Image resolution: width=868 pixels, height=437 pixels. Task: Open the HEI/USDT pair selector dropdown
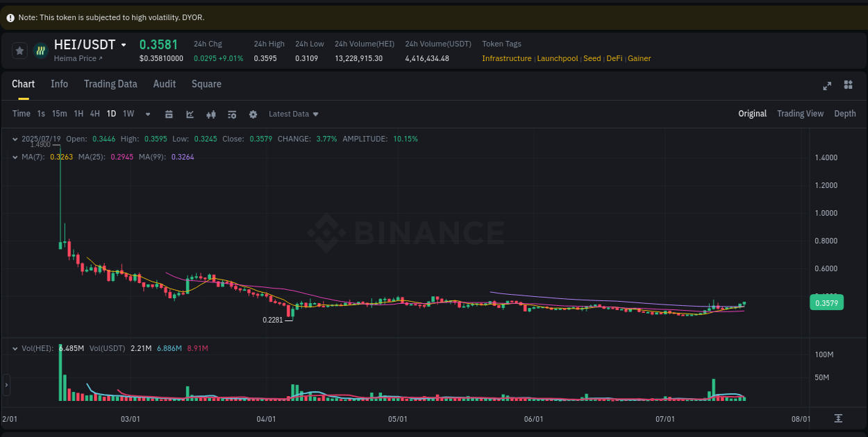click(124, 44)
